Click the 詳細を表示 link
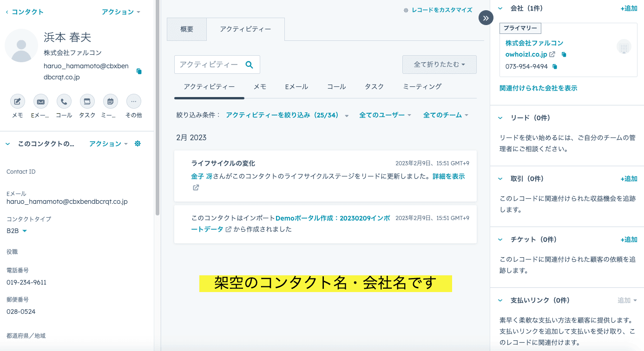Screen dimensions: 644x351 tap(448, 176)
